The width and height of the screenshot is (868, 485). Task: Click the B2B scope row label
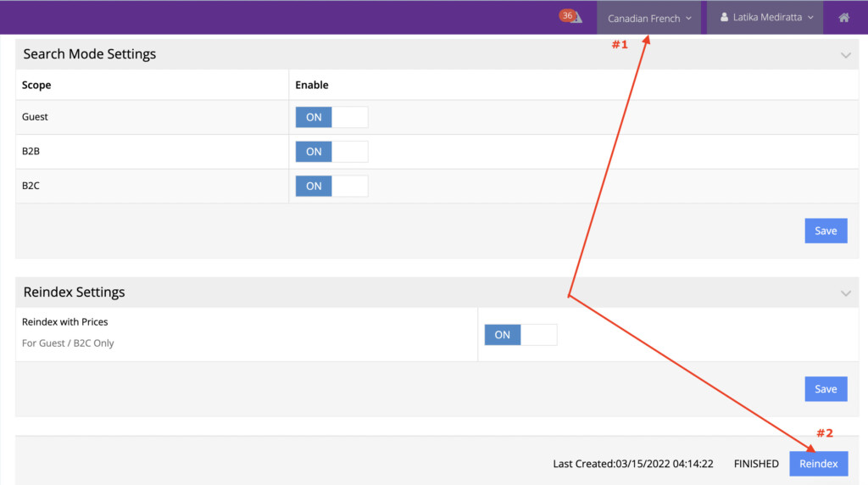point(31,151)
